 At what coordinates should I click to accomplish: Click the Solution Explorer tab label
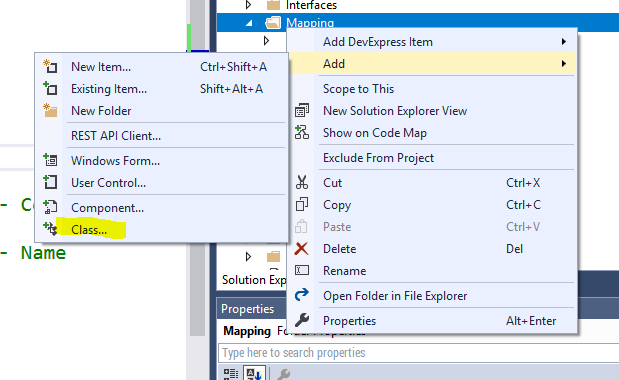pos(254,279)
